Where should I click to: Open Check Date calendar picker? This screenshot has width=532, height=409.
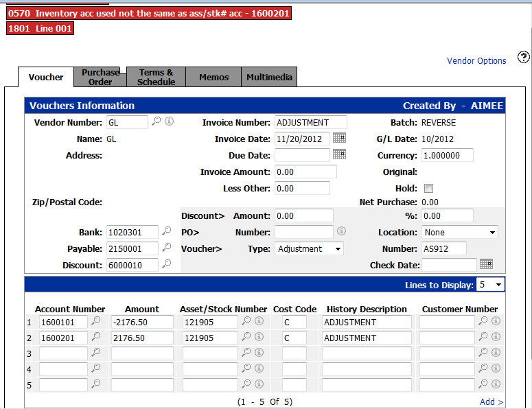[486, 264]
